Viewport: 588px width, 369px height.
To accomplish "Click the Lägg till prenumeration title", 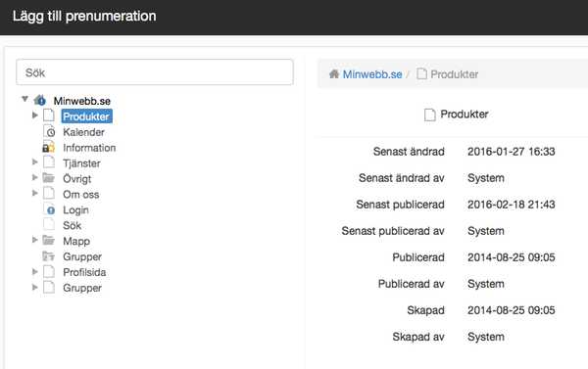I will (x=84, y=16).
